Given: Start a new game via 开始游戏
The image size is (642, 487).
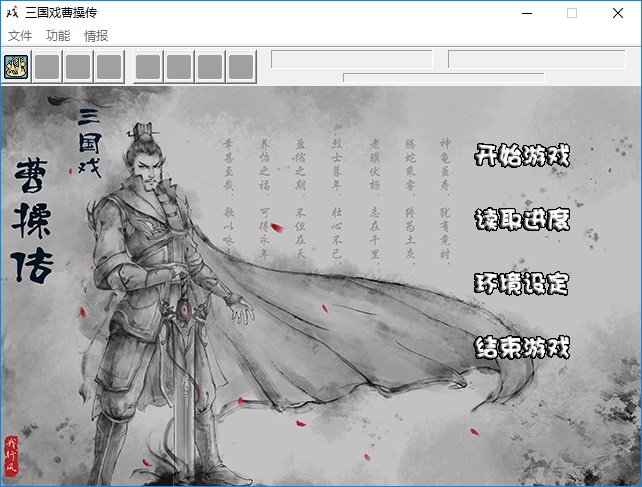Looking at the screenshot, I should [522, 155].
